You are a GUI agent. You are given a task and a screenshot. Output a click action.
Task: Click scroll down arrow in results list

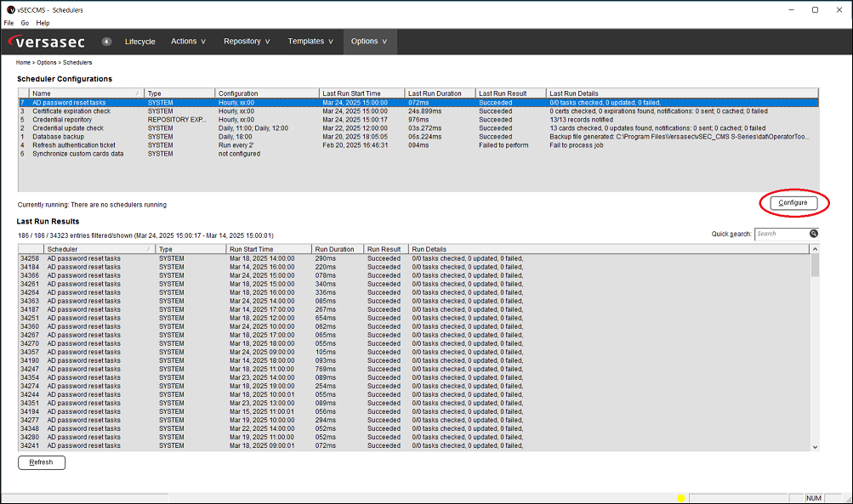point(815,447)
